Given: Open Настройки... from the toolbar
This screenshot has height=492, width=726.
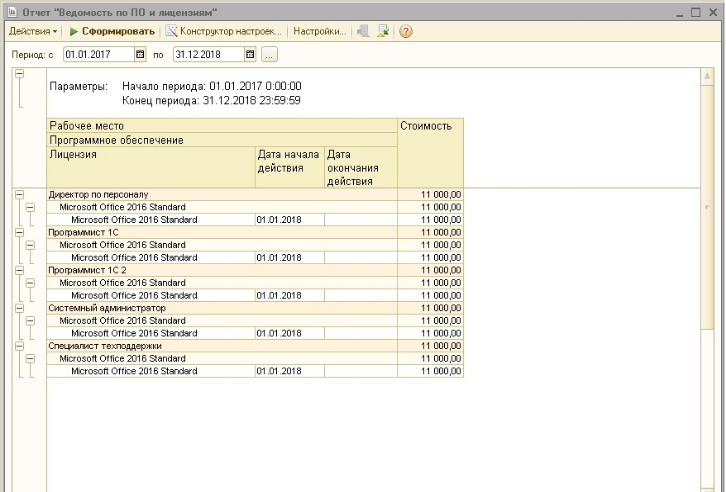Looking at the screenshot, I should 319,31.
